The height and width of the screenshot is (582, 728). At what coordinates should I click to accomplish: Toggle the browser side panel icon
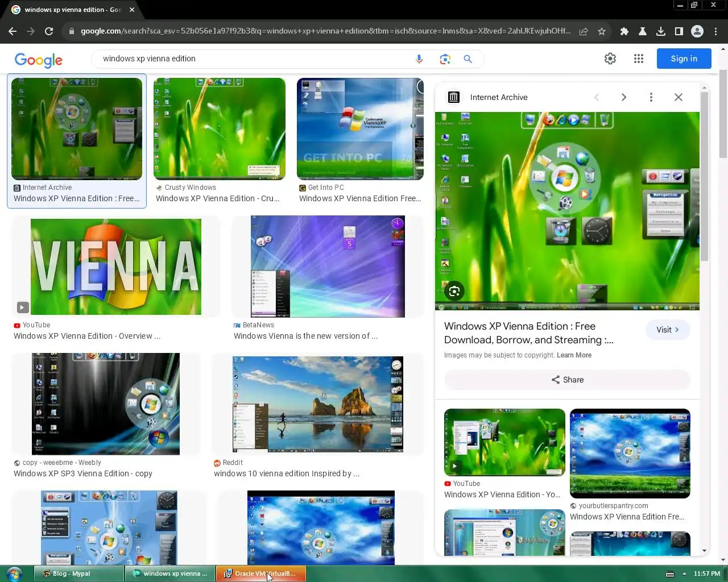tap(679, 31)
